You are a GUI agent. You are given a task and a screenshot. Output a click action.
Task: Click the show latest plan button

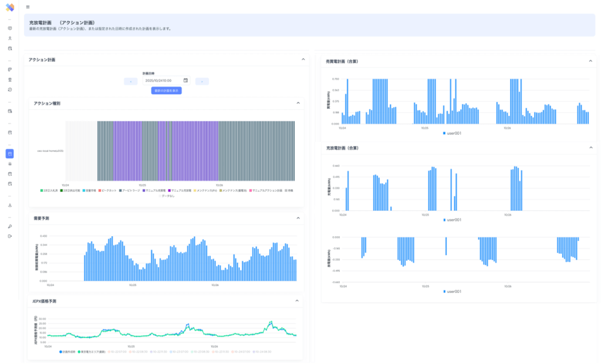(166, 91)
